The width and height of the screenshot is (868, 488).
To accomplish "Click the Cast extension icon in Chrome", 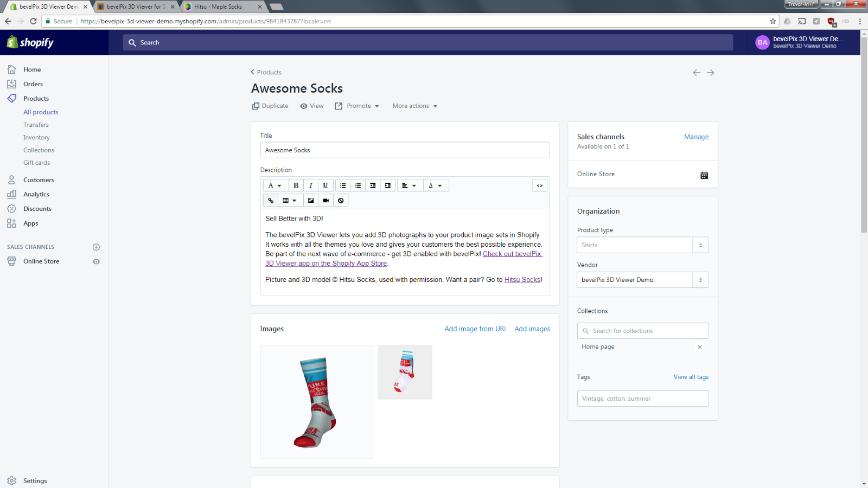I will [802, 21].
